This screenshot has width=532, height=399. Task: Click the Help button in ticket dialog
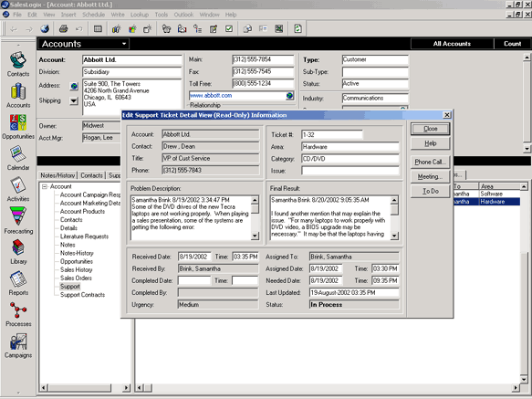(x=430, y=143)
